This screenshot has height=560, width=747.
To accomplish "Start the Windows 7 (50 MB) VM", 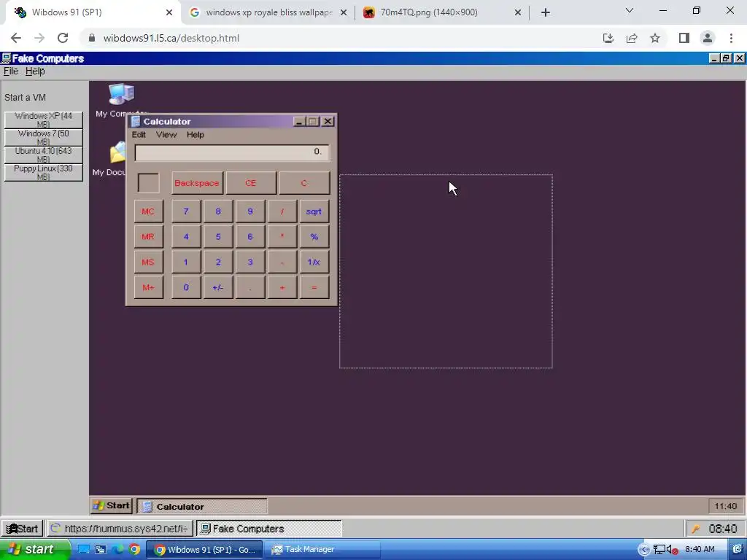I will pos(43,138).
